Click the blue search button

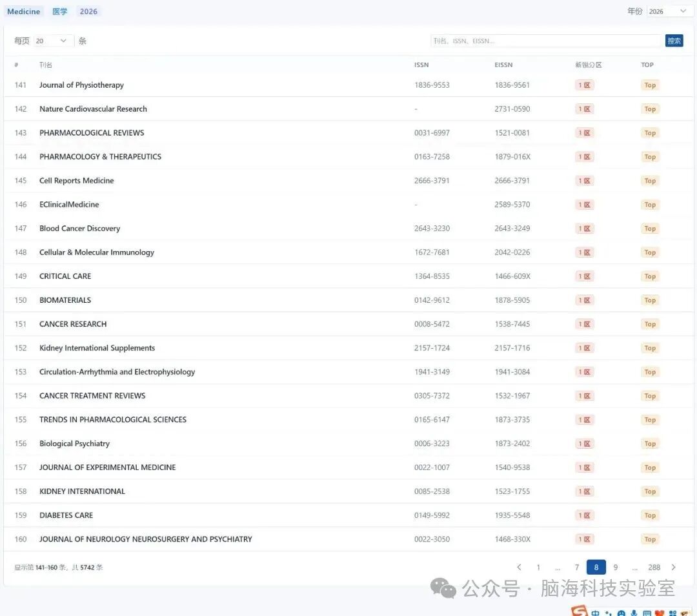click(674, 41)
